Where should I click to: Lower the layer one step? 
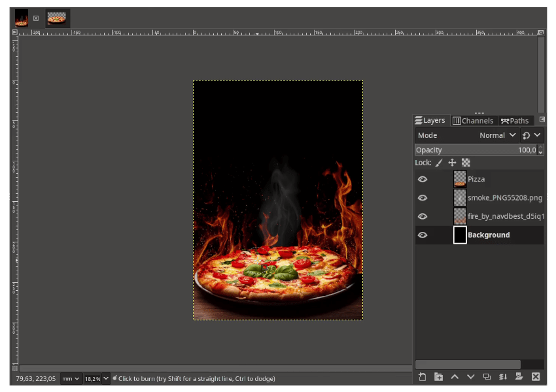tap(470, 377)
